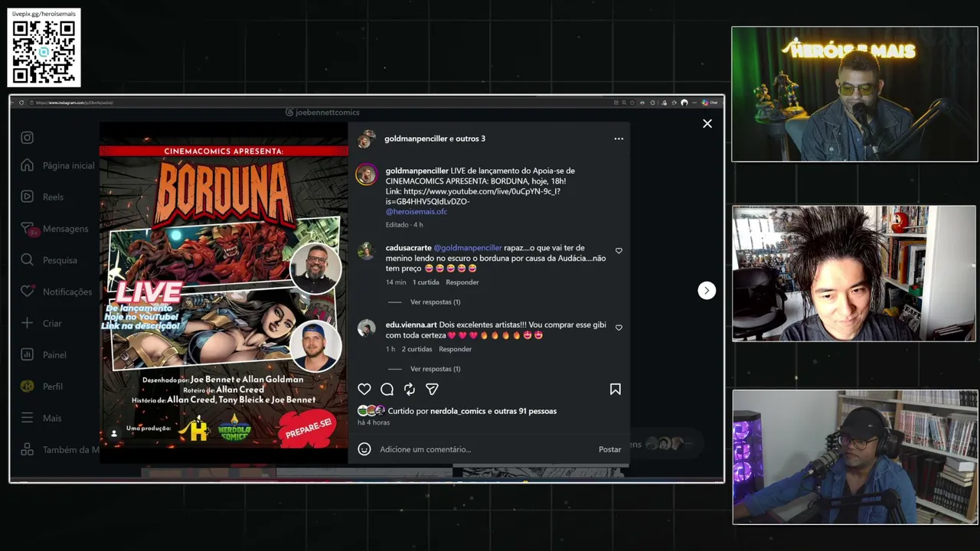Open Painel dashboard in the sidebar

pos(44,355)
